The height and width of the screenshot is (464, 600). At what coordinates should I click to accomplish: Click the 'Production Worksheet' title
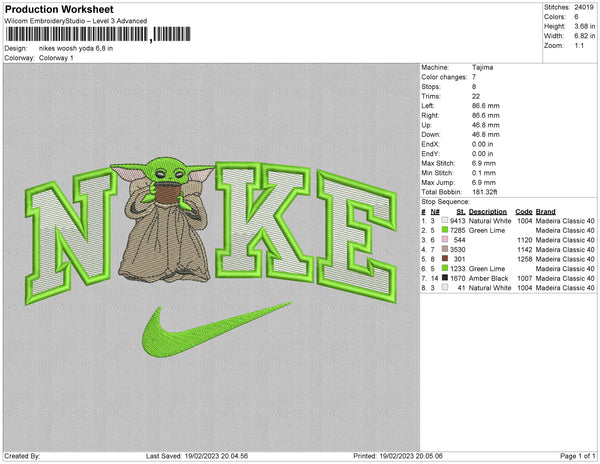59,9
